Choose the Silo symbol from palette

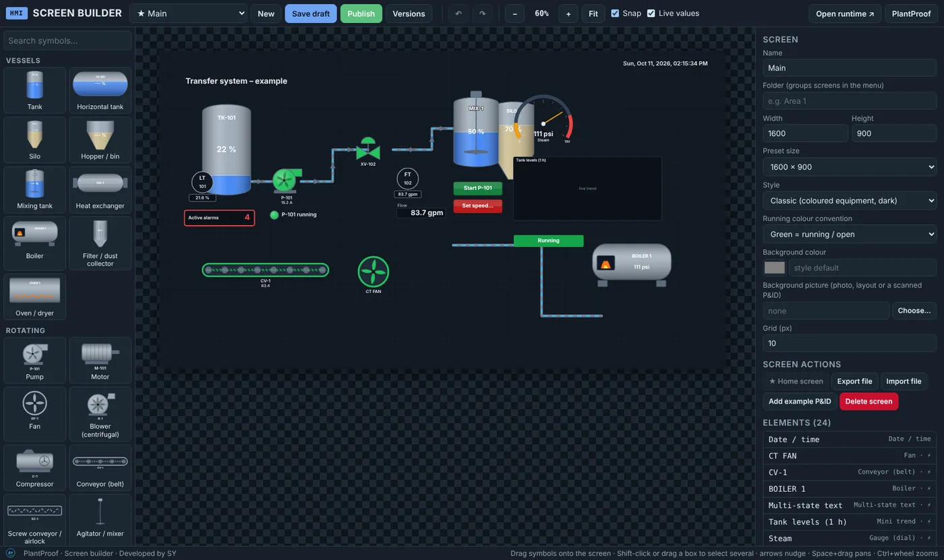tap(34, 139)
